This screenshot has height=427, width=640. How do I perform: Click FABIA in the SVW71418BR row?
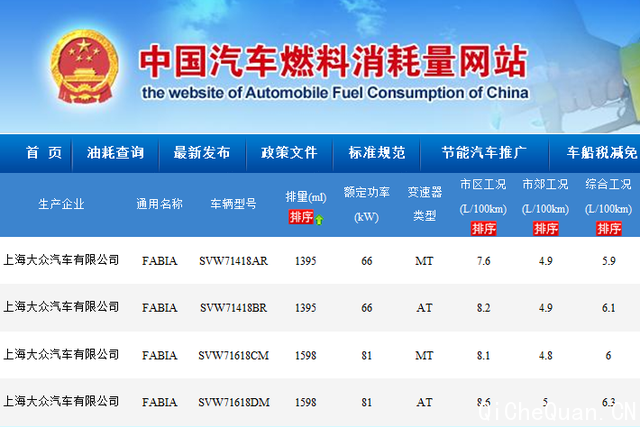[160, 308]
